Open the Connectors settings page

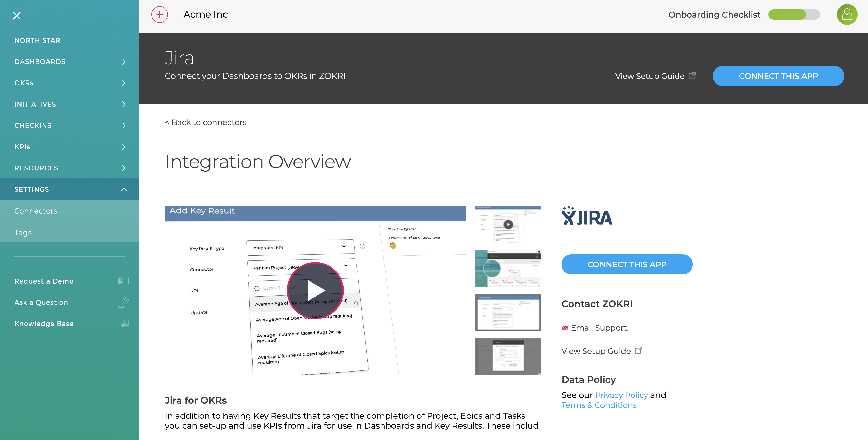point(36,211)
